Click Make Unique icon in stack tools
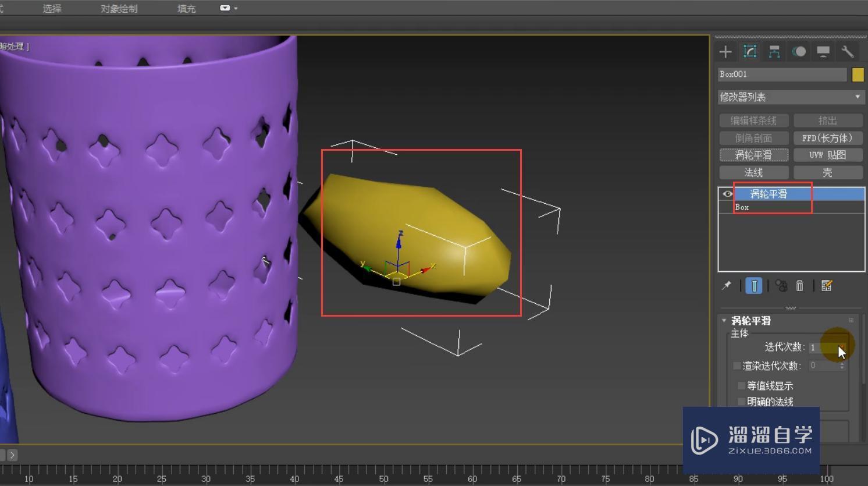 coord(781,286)
